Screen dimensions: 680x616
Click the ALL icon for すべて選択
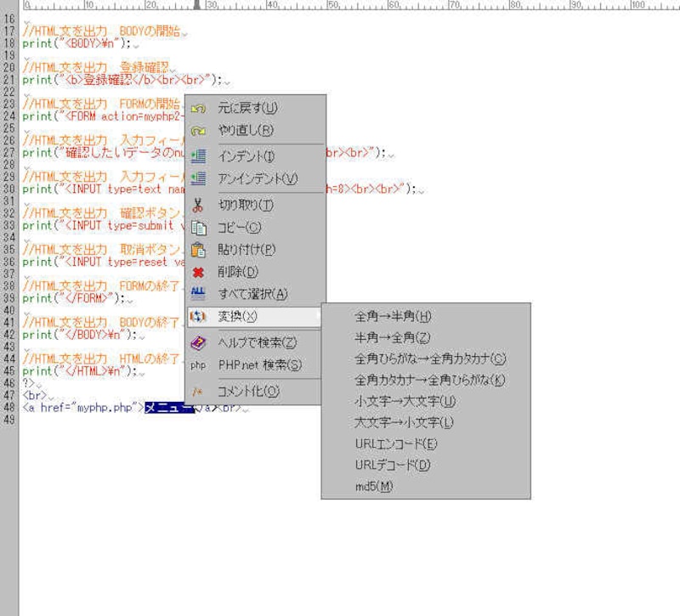click(198, 294)
